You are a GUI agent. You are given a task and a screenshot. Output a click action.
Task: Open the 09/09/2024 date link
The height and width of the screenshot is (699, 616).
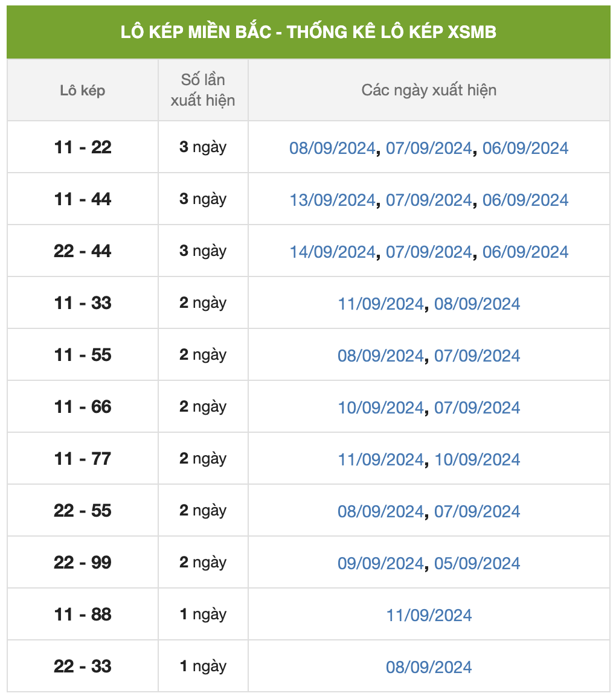click(x=380, y=563)
